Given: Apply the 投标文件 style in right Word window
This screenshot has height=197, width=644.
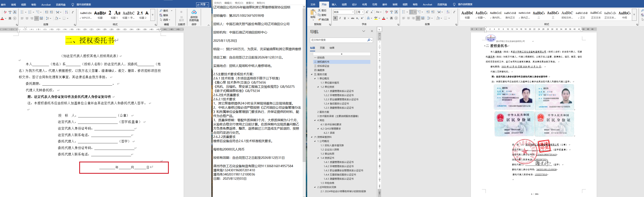Looking at the screenshot, I should pyautogui.click(x=567, y=15).
